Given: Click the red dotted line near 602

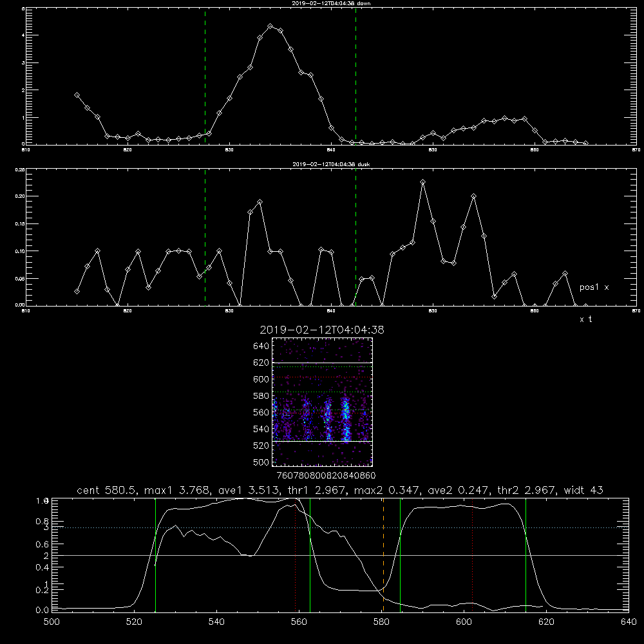Looking at the screenshot, I should click(x=472, y=555).
